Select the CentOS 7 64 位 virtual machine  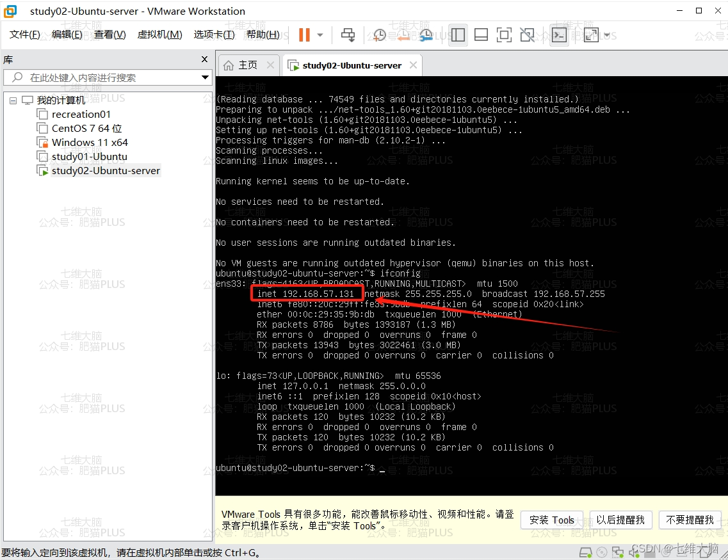pyautogui.click(x=87, y=128)
